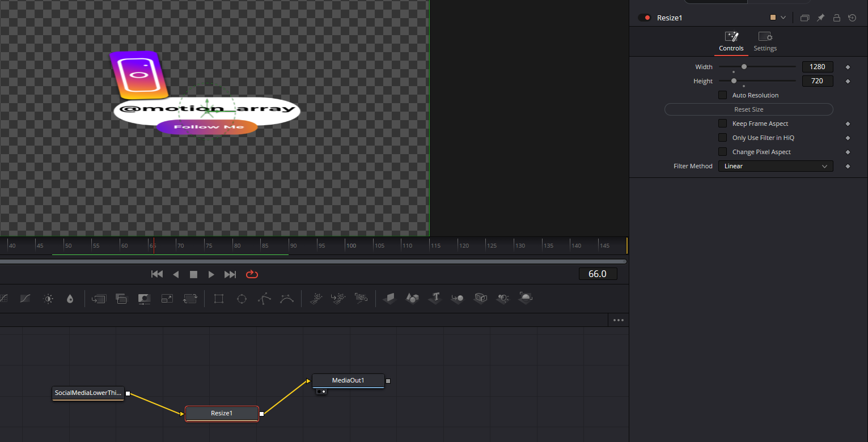
Task: Click the Height value field showing 720
Action: [x=818, y=81]
